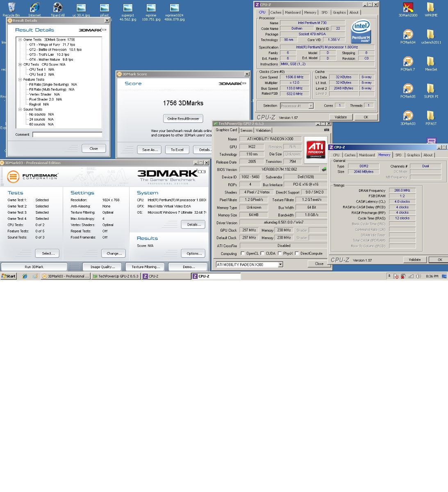Click Online ResultBrowser button
The width and height of the screenshot is (448, 492).
point(183,118)
